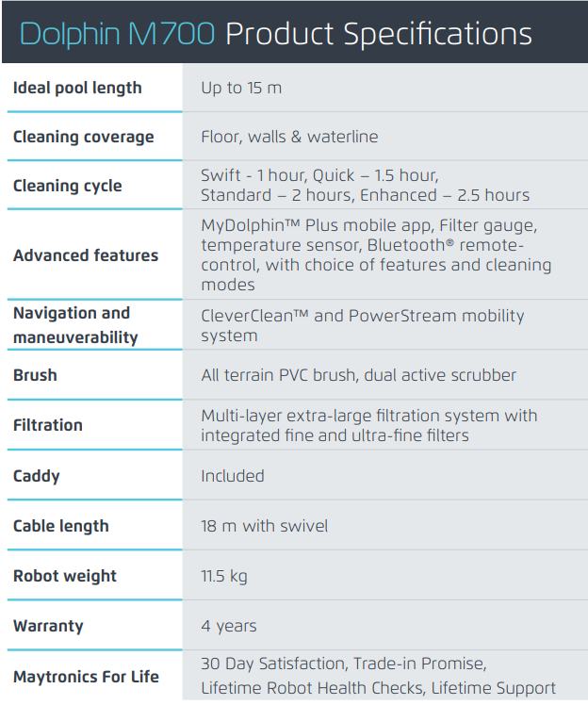This screenshot has height=705, width=588.
Task: Click the CleverClean and PowerStream value
Action: point(362,325)
